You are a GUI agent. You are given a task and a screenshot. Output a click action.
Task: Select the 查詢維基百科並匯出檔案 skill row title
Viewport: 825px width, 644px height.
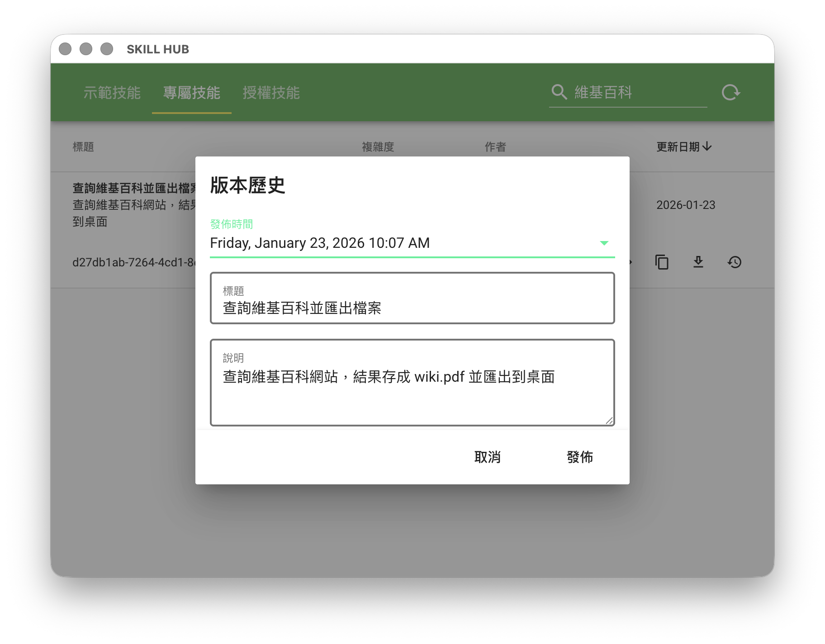(134, 188)
